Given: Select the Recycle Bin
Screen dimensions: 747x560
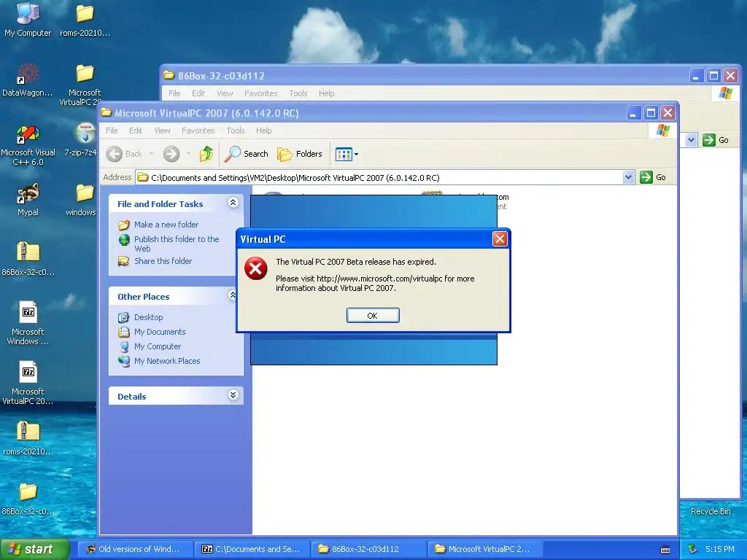Looking at the screenshot, I should coord(711,510).
